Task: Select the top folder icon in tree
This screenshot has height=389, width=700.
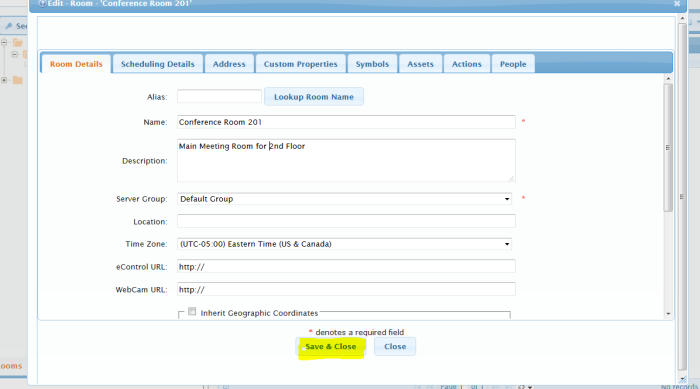Action: pos(18,42)
